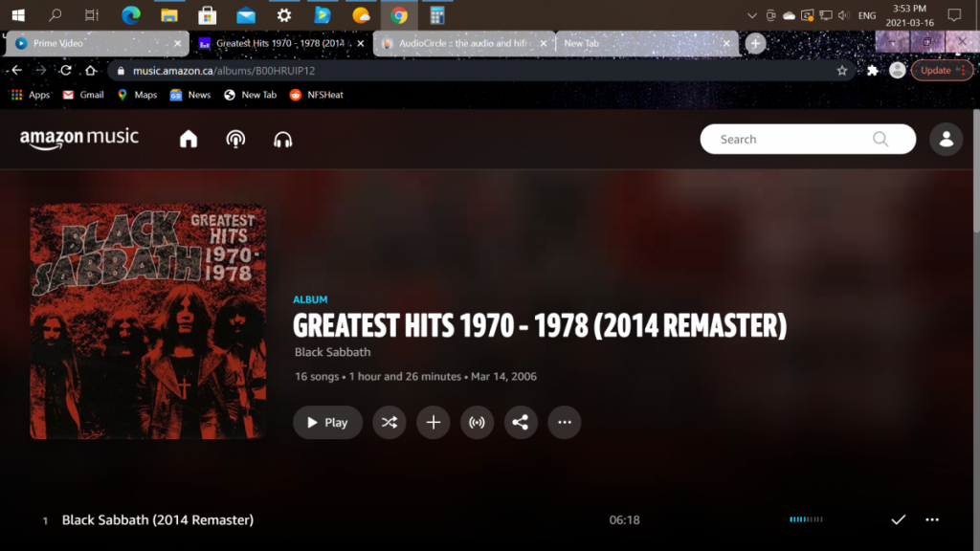Click the ALBUM label text
This screenshot has height=551, width=980.
point(310,299)
